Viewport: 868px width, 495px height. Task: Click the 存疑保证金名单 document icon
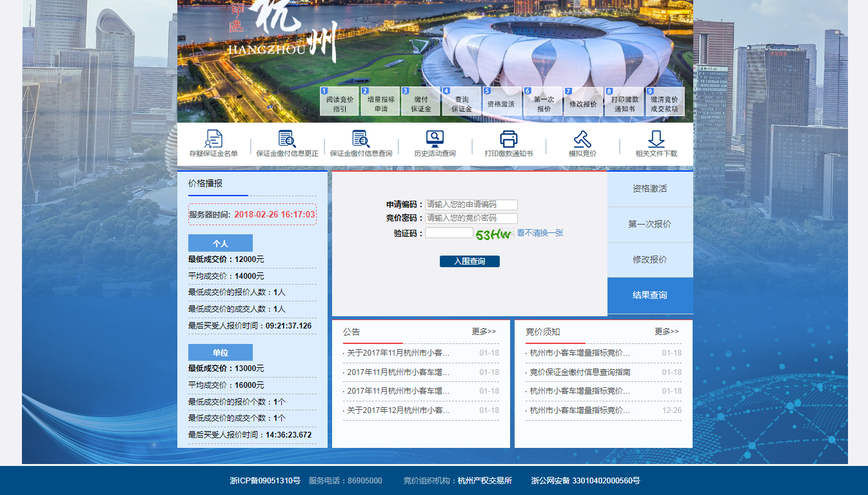(213, 139)
